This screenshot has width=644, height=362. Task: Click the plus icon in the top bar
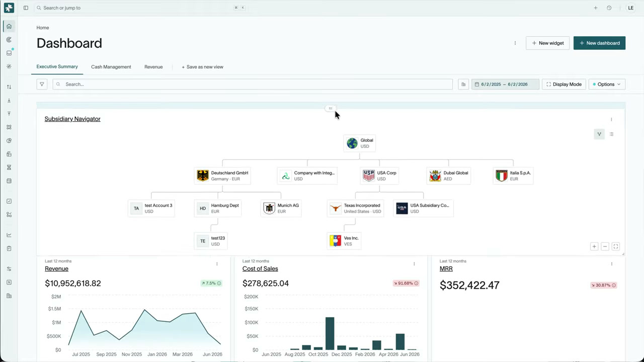(596, 8)
